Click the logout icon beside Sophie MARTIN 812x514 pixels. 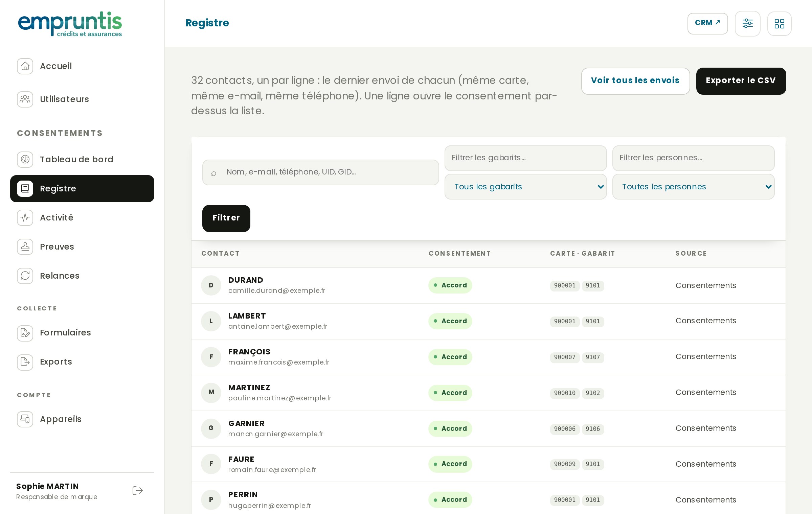click(x=138, y=491)
